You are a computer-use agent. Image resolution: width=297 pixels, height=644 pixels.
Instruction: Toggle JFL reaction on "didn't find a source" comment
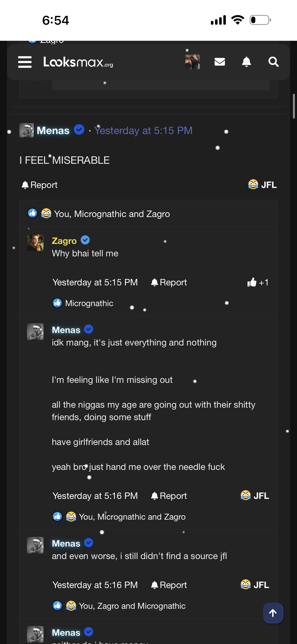pyautogui.click(x=255, y=585)
